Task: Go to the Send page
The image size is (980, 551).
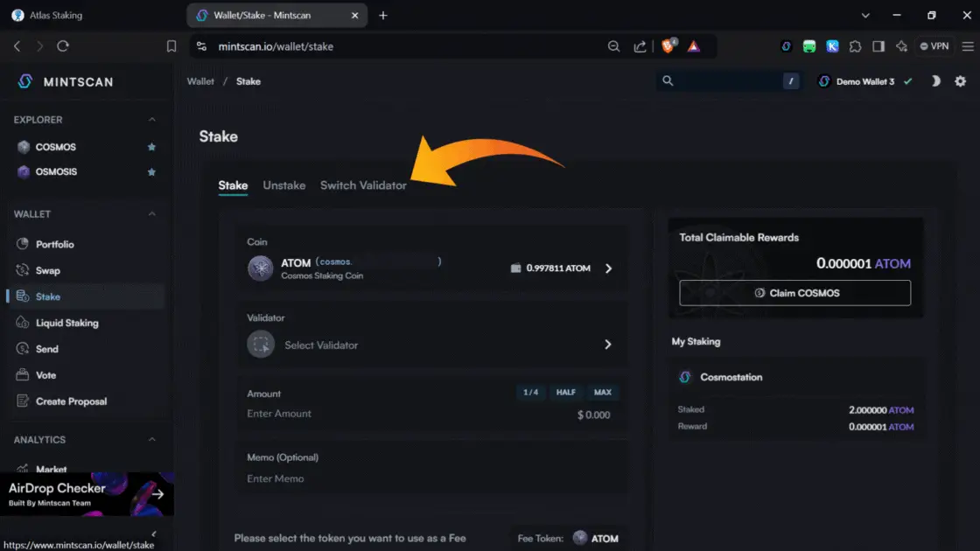Action: tap(47, 349)
